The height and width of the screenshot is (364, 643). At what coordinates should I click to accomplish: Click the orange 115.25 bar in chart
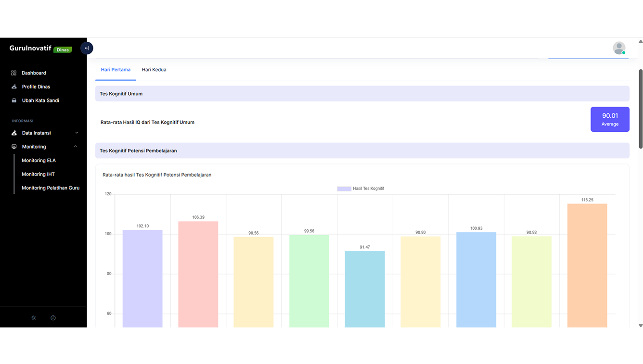pos(587,264)
